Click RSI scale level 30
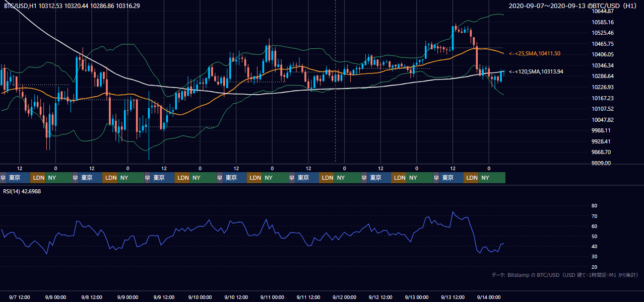Image resolution: width=644 pixels, height=302 pixels. point(594,257)
